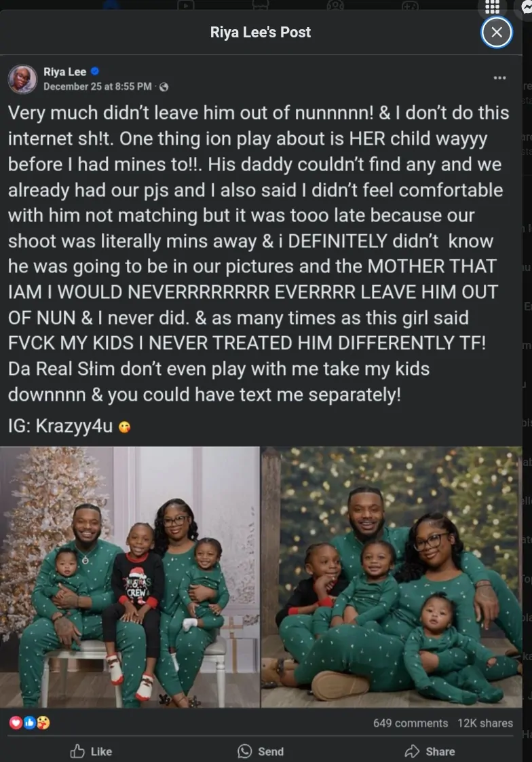
Task: Open Messenger from the top bar
Action: [526, 6]
